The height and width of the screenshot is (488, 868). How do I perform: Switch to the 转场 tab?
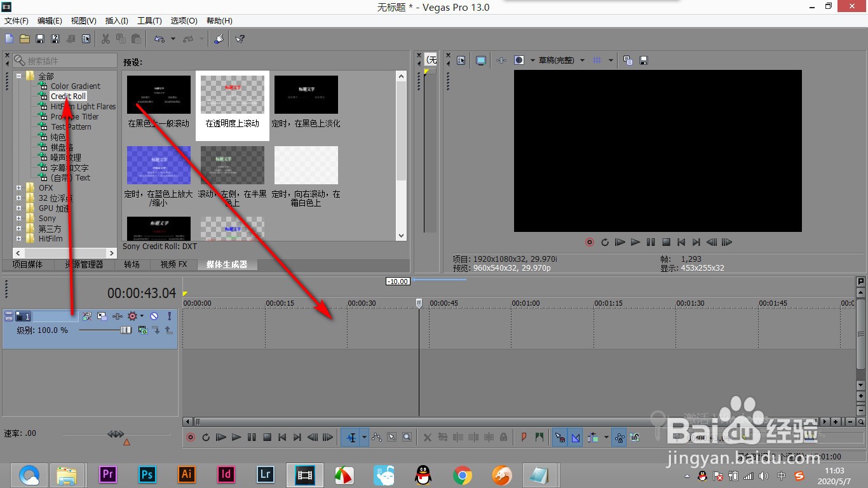click(132, 265)
